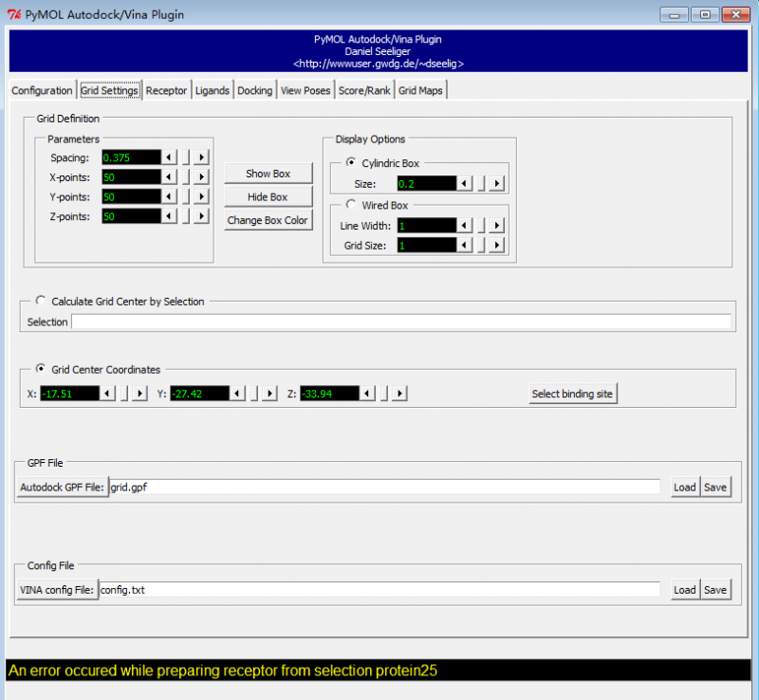Open Change Box Color dialog
This screenshot has height=700, width=759.
pyautogui.click(x=268, y=220)
